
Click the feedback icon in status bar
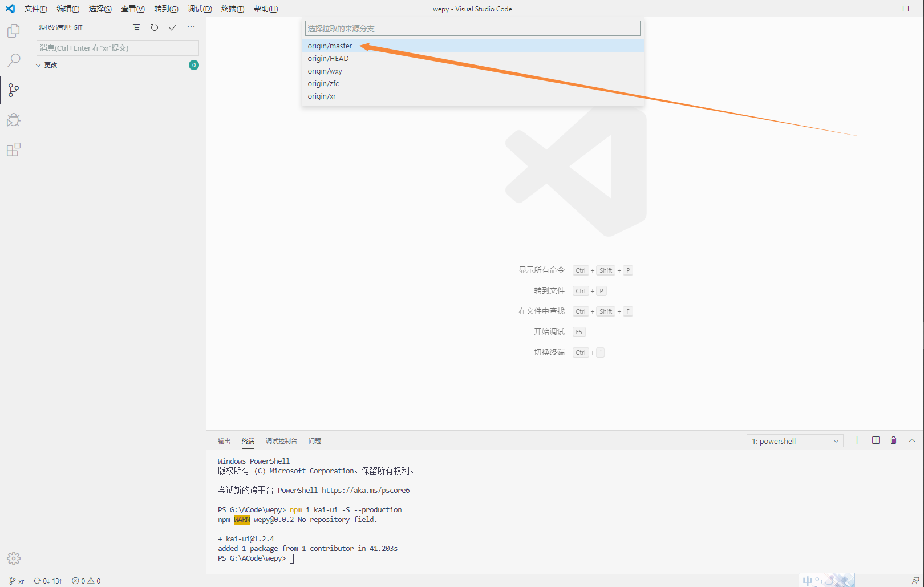click(915, 581)
